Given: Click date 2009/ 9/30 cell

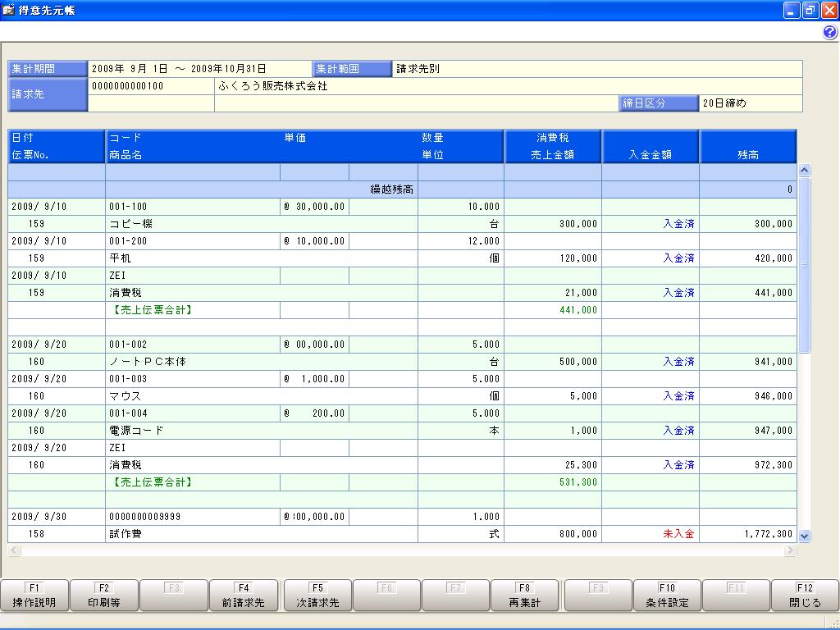Looking at the screenshot, I should 57,517.
